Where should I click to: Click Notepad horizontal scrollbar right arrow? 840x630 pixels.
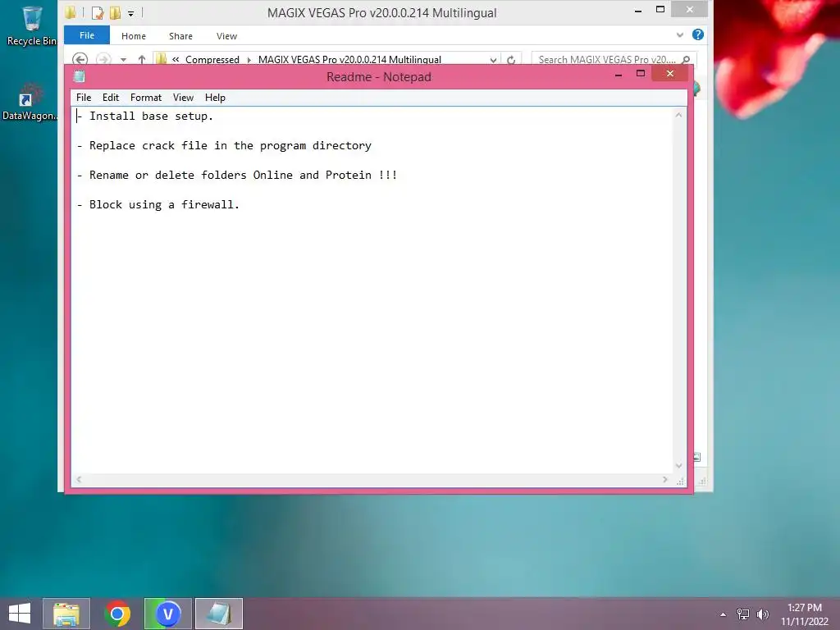[x=664, y=479]
